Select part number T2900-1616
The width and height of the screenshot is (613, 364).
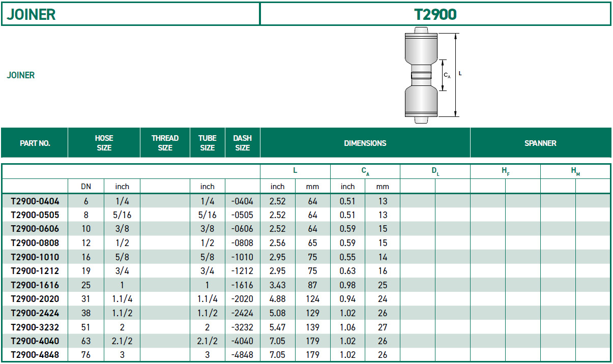click(x=35, y=285)
